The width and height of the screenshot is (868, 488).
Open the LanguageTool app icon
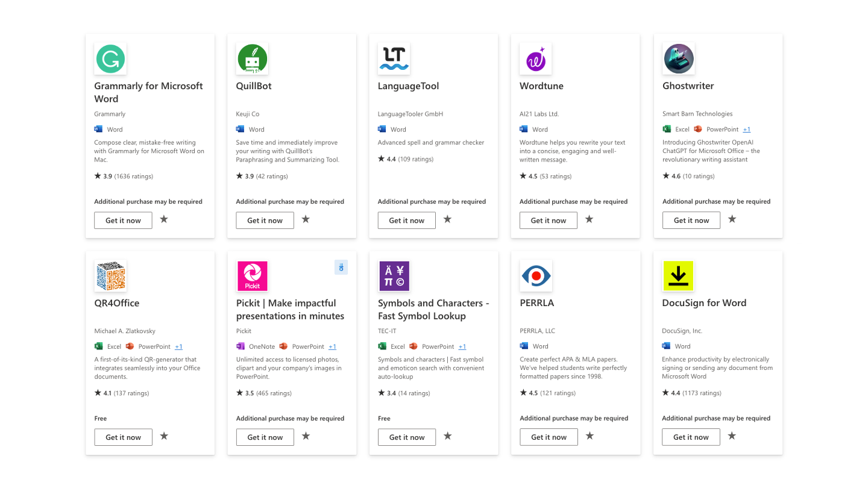click(394, 58)
